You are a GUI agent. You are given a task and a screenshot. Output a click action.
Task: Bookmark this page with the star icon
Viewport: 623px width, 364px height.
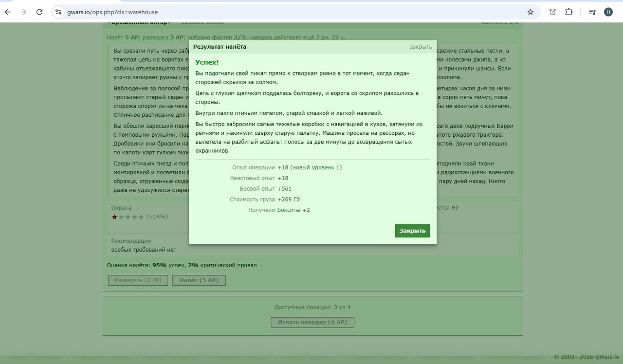(531, 12)
